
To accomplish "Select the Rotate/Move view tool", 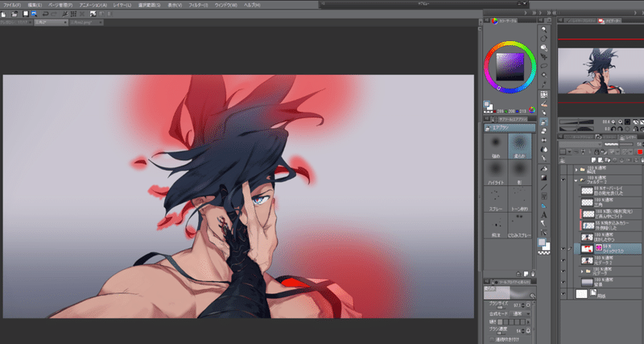I will coord(544,39).
